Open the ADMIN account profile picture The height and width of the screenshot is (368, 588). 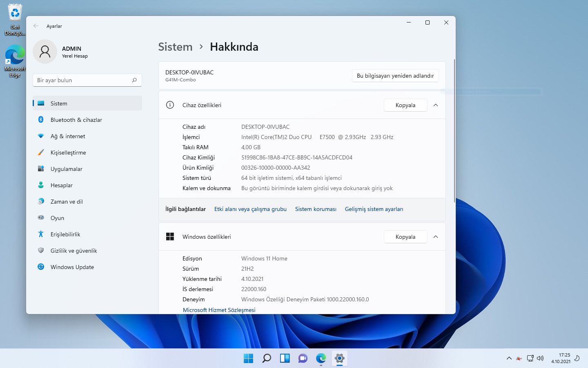point(45,52)
